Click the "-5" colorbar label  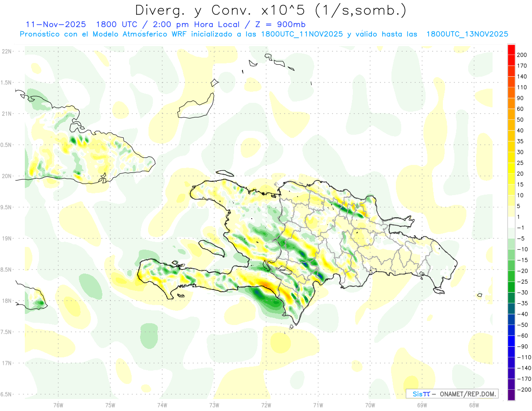coord(521,239)
